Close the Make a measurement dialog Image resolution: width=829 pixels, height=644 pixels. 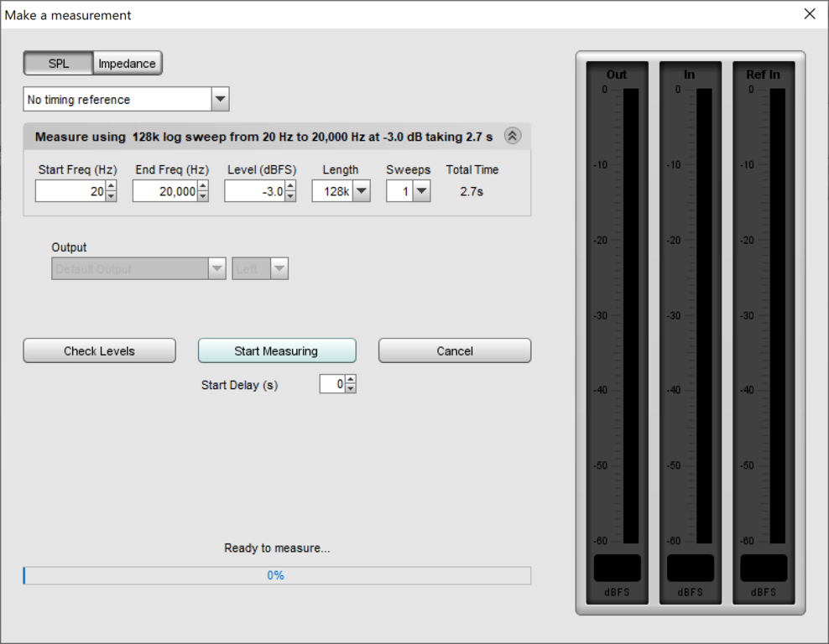coord(810,14)
